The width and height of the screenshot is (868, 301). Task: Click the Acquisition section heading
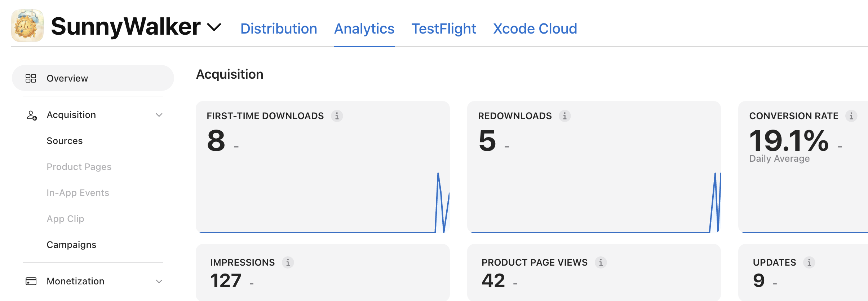point(230,74)
